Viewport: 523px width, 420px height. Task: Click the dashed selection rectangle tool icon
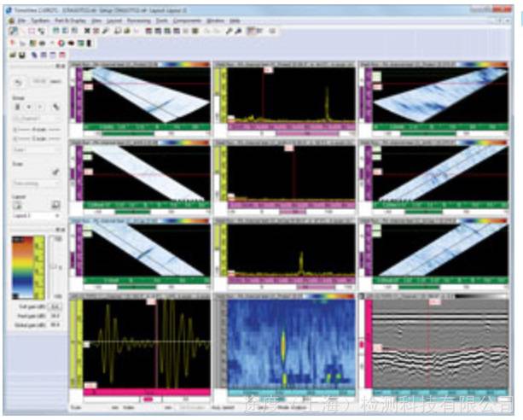point(32,31)
